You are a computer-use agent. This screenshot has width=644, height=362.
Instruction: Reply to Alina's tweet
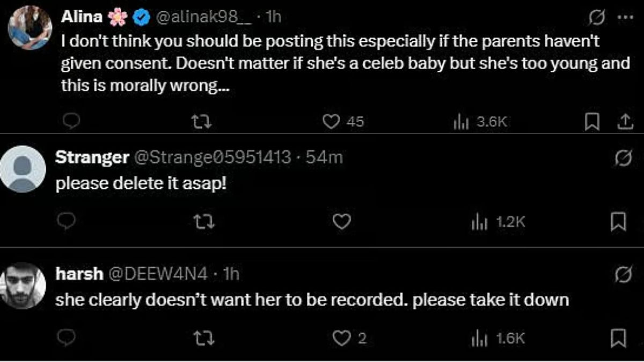[x=71, y=123]
